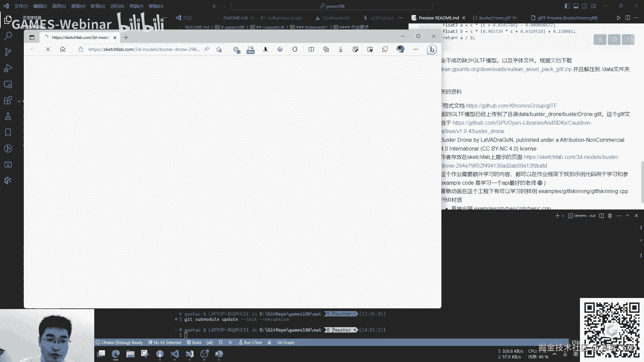The image size is (644, 362).
Task: Maximize the terminal panel with chevron
Action: pyautogui.click(x=628, y=216)
